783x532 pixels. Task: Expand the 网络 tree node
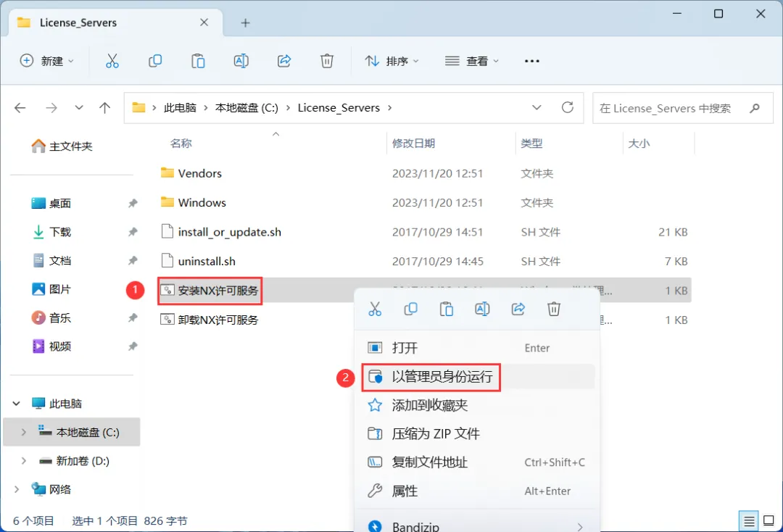pyautogui.click(x=17, y=489)
